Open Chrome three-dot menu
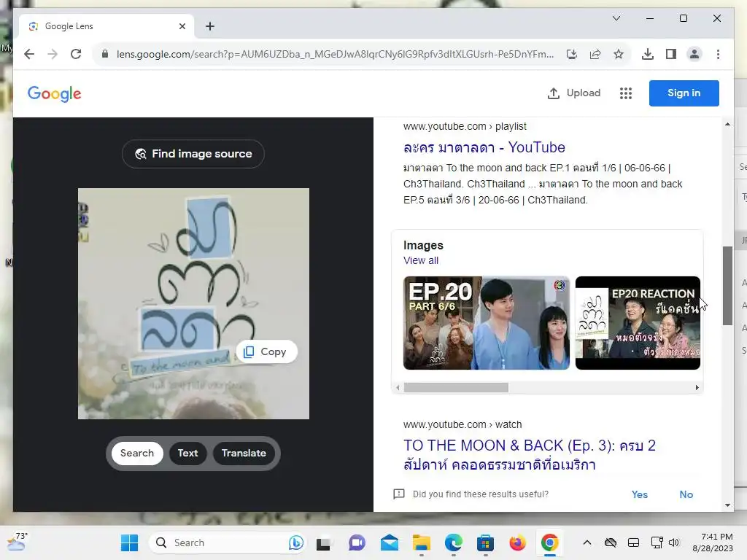The image size is (747, 560). (x=718, y=54)
